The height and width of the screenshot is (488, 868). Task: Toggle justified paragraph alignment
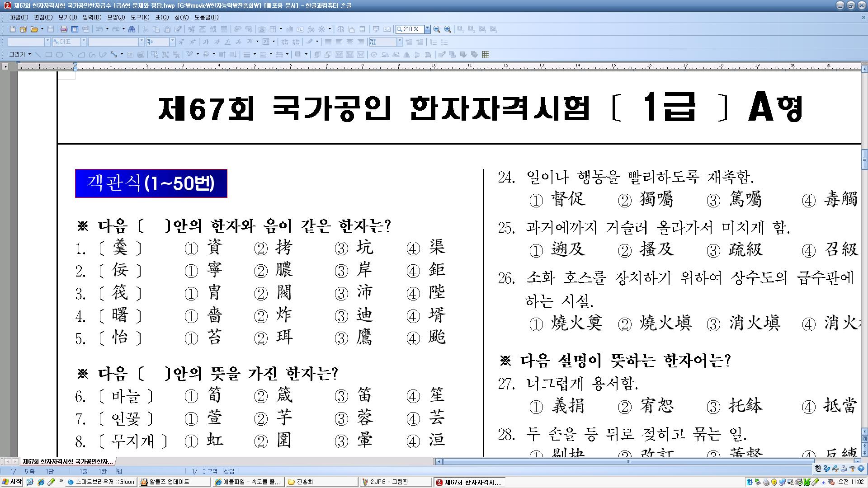(328, 42)
